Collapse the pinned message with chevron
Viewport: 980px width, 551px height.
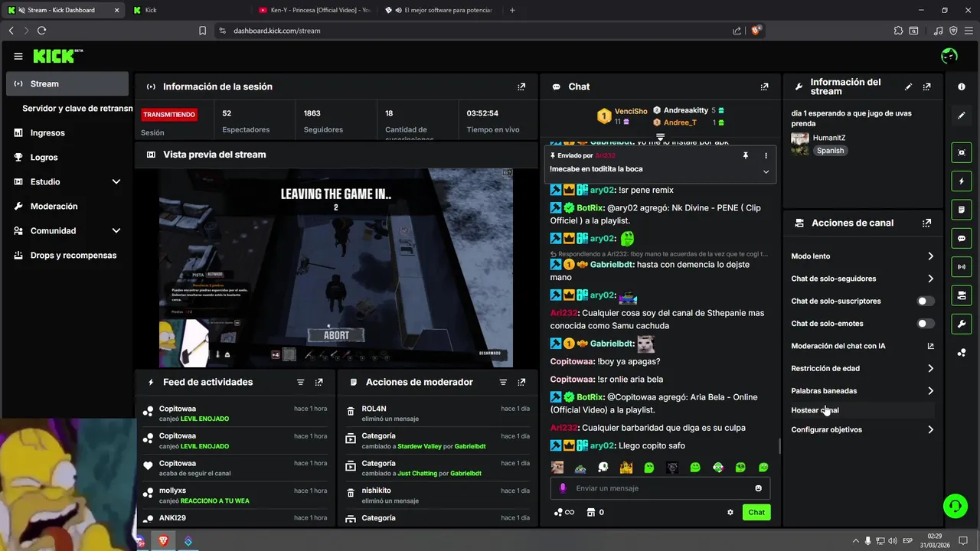click(766, 171)
